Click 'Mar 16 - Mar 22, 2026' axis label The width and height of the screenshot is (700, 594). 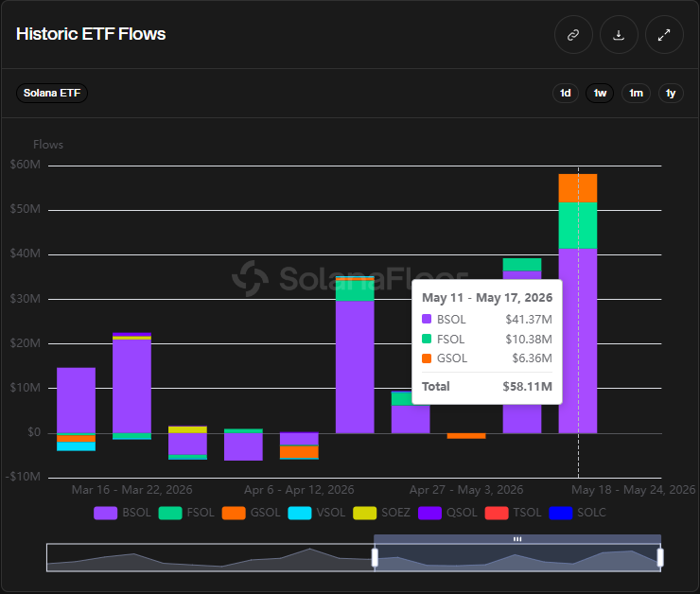click(132, 490)
